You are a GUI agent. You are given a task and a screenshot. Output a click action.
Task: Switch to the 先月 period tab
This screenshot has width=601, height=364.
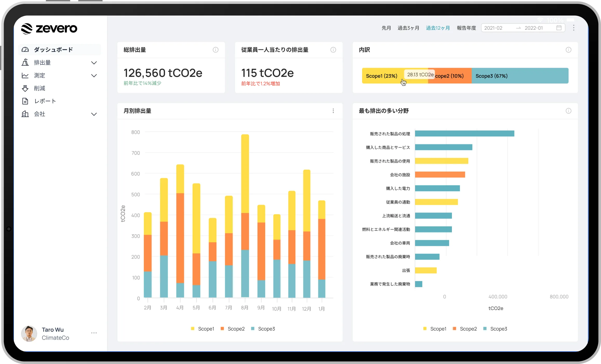[386, 28]
